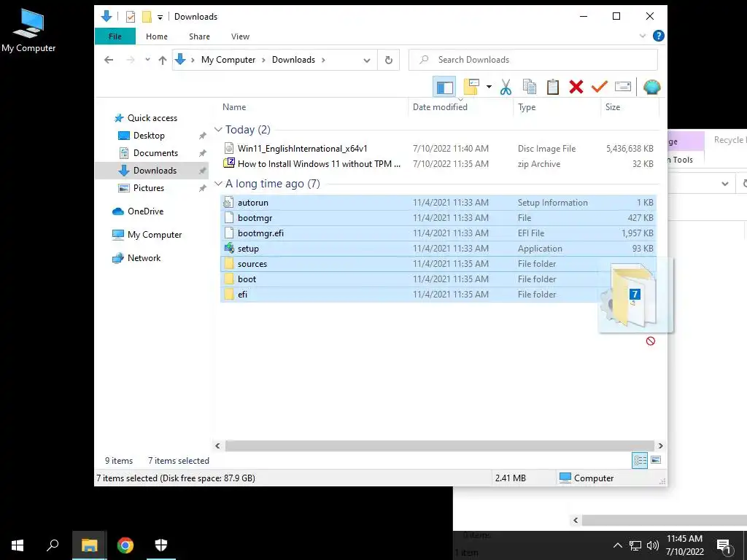Select the setup application
The image size is (747, 560).
click(x=438, y=248)
